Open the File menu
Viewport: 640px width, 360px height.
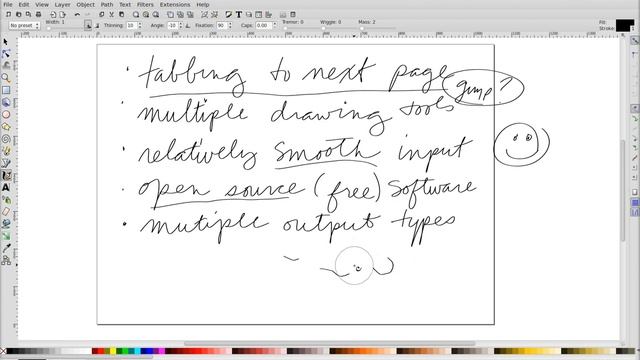tap(8, 4)
